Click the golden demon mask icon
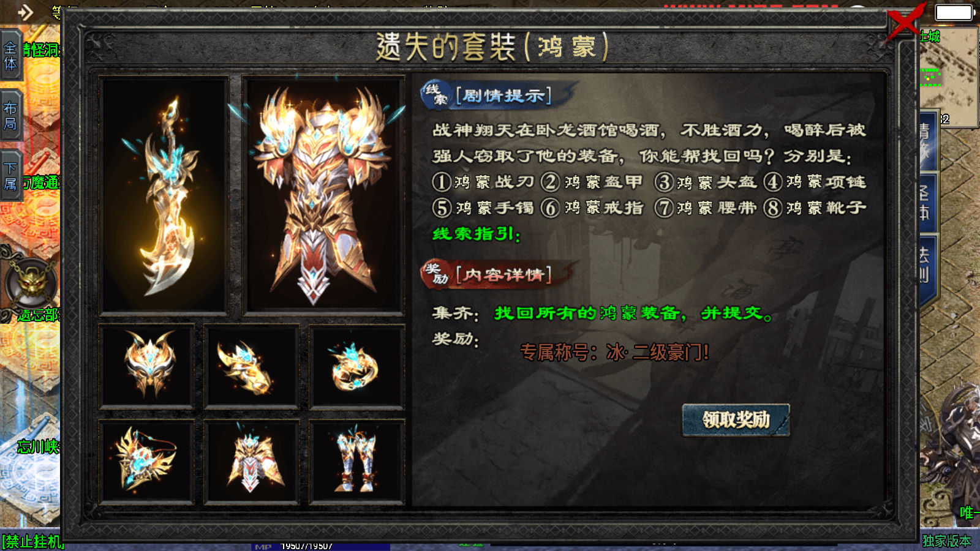This screenshot has height=551, width=980. click(x=31, y=283)
